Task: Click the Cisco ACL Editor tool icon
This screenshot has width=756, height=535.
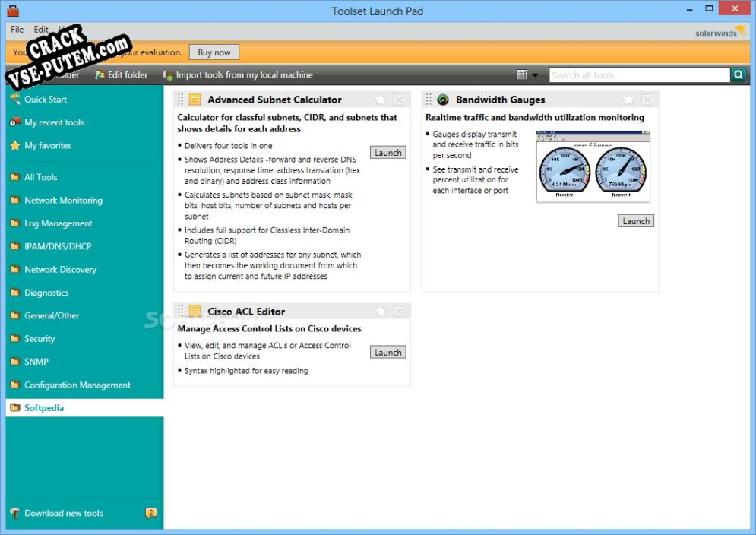Action: click(x=195, y=311)
